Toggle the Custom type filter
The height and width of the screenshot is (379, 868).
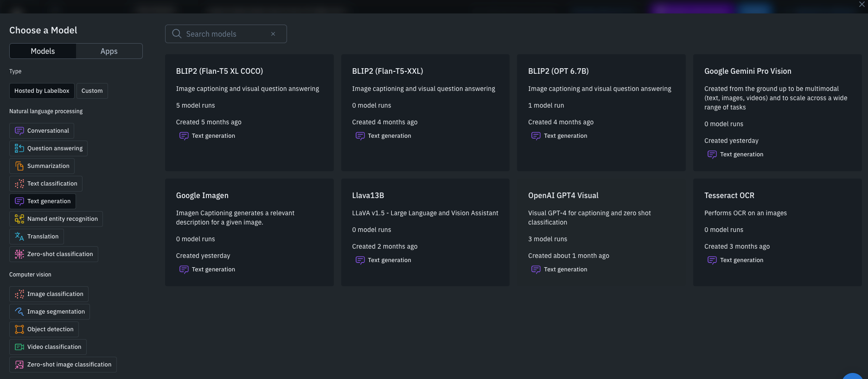[x=92, y=91]
